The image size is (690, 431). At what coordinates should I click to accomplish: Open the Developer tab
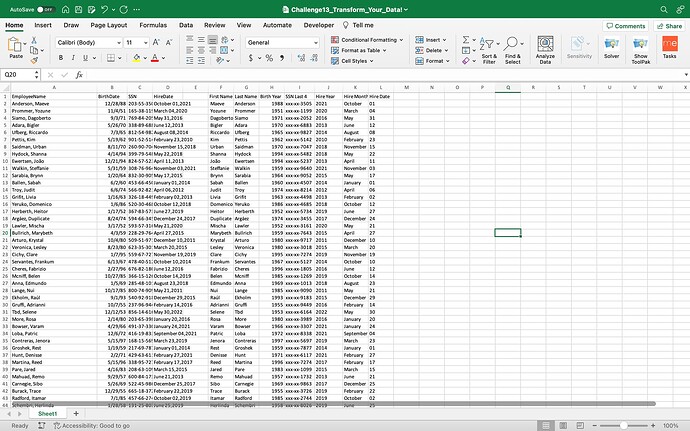[319, 25]
